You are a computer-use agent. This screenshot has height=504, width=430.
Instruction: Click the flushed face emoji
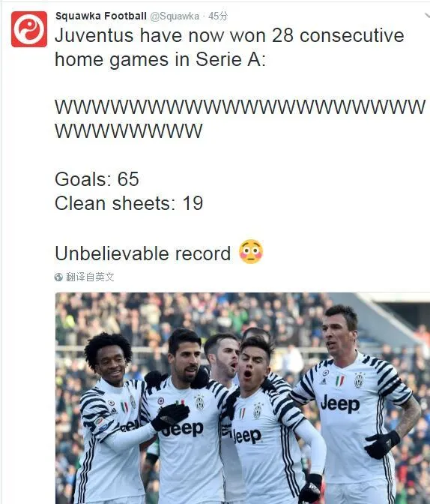click(x=251, y=252)
